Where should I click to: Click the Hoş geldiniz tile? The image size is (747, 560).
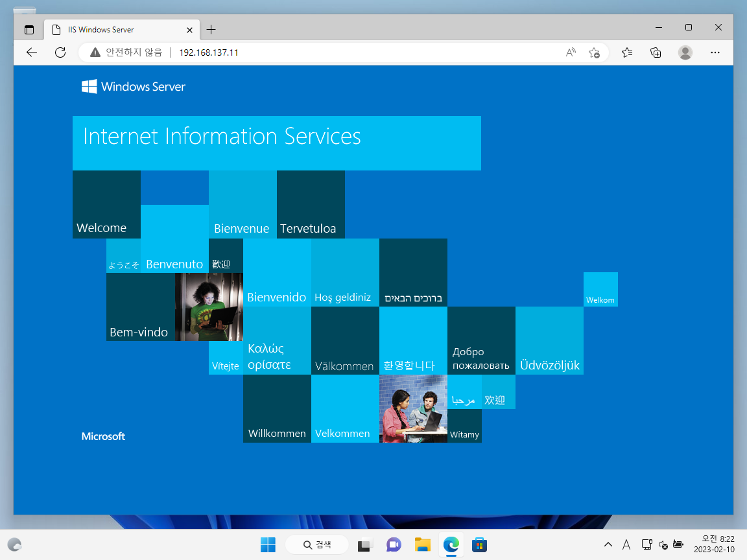(345, 272)
